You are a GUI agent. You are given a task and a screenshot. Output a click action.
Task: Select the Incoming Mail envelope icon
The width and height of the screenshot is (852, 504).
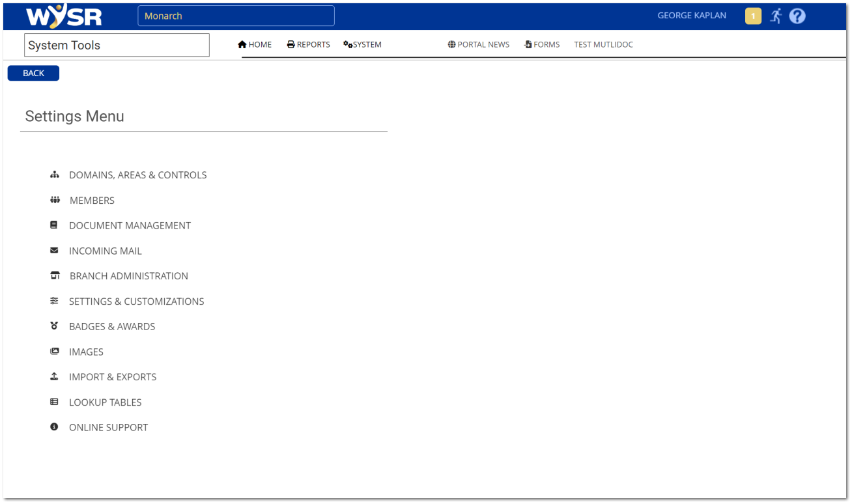[x=54, y=250]
